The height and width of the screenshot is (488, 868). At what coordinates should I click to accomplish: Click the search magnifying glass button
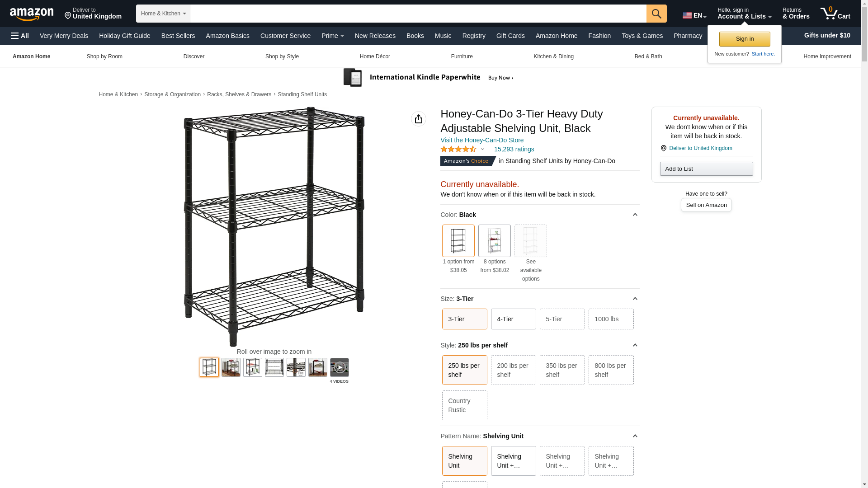coord(656,14)
